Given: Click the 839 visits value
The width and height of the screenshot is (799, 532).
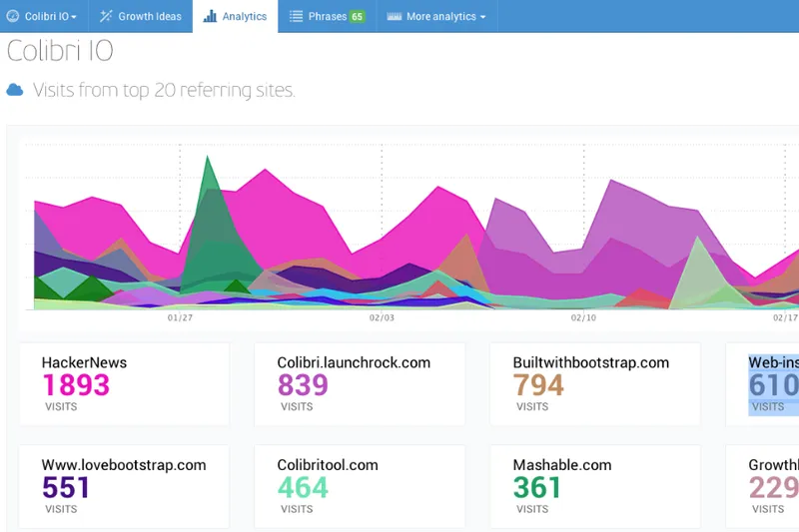Looking at the screenshot, I should point(303,385).
